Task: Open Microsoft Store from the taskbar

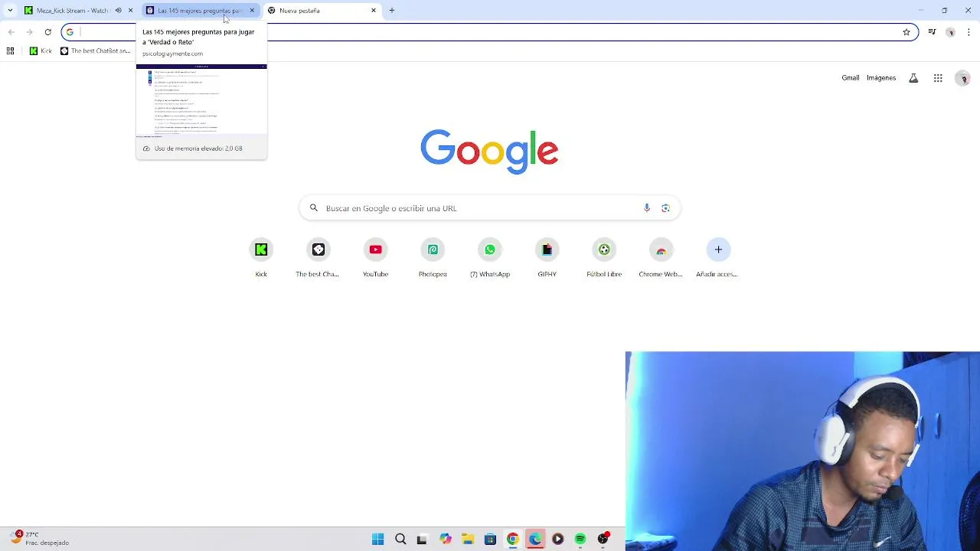Action: tap(490, 540)
